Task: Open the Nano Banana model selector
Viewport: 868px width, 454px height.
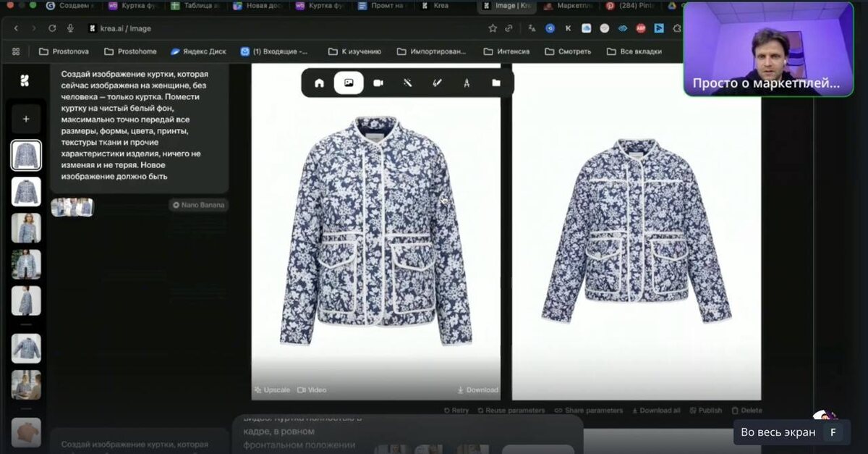Action: pyautogui.click(x=198, y=205)
